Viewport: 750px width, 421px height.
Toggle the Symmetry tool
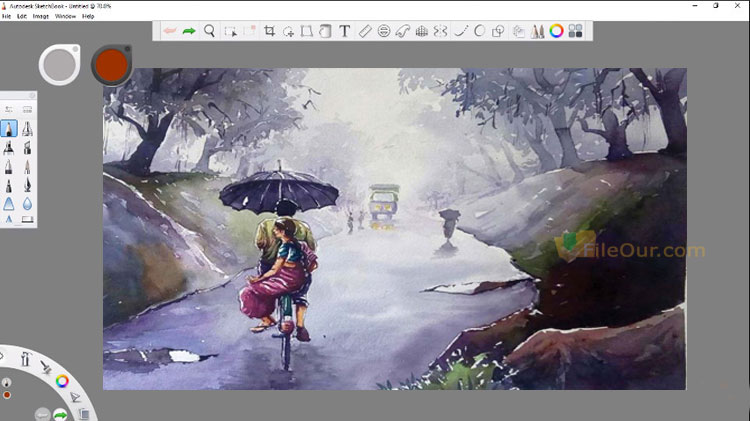coord(440,31)
